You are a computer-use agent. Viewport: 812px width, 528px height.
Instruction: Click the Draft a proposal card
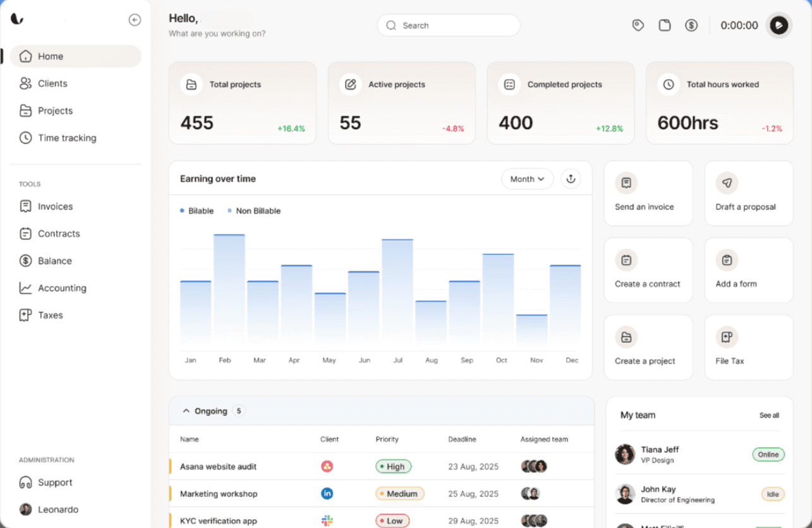coord(749,193)
